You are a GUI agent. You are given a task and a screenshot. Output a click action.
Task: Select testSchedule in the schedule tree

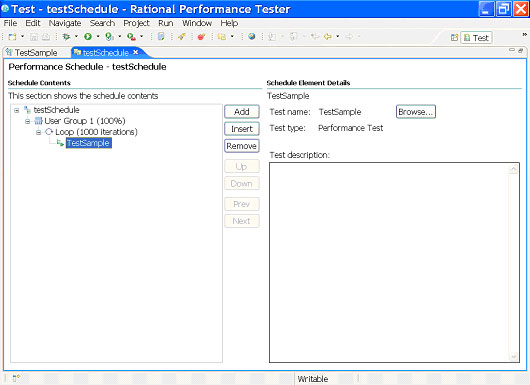tap(56, 110)
